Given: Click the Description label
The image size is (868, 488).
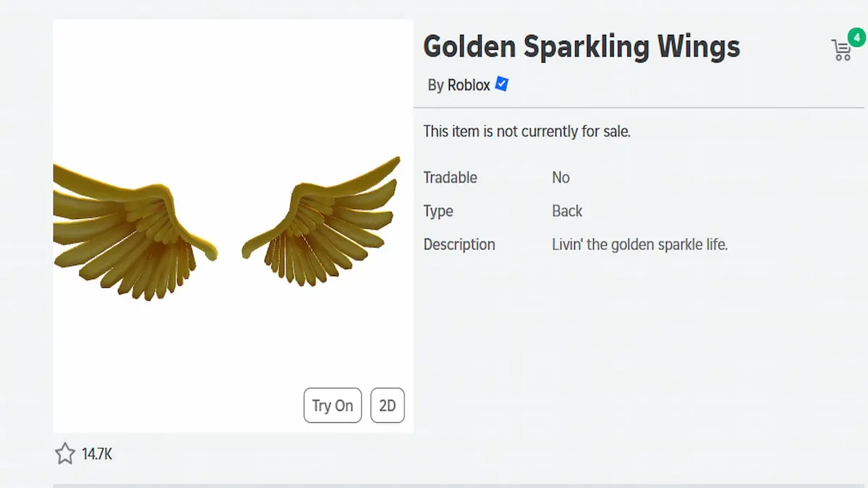Looking at the screenshot, I should (459, 244).
